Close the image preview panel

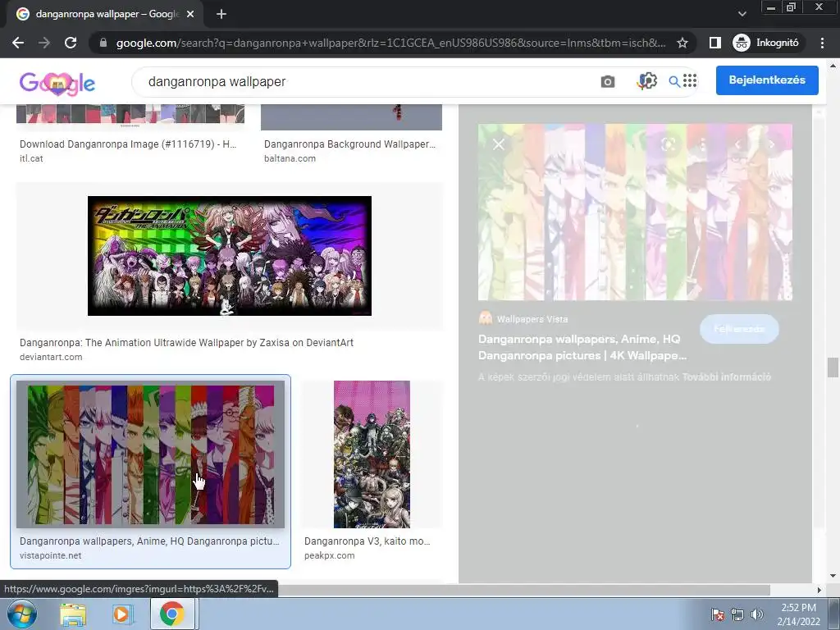click(498, 144)
